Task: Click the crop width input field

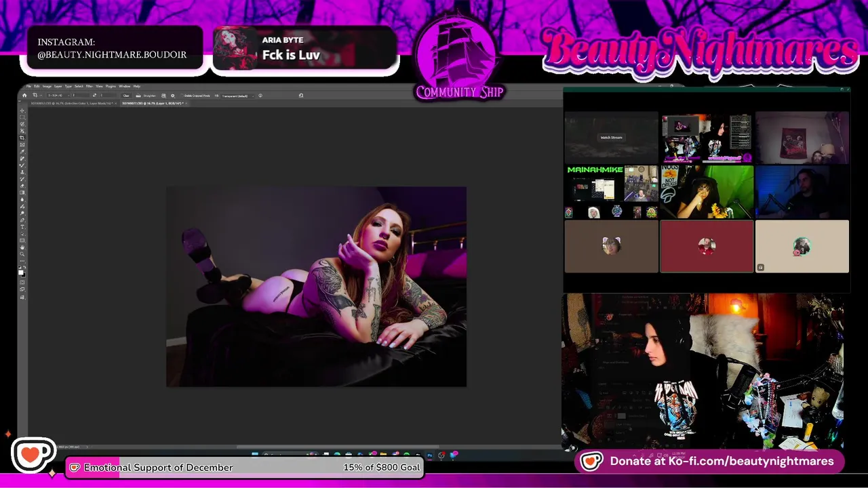Action: click(81, 96)
